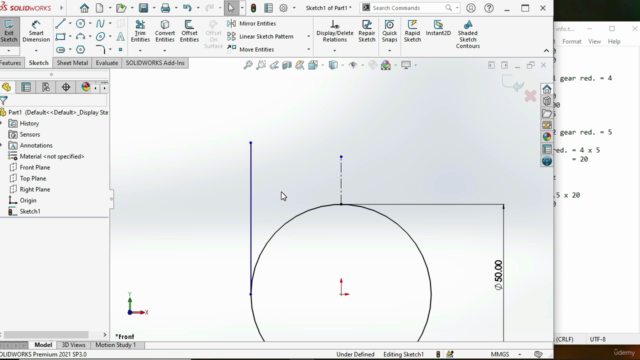This screenshot has height=360, width=640.
Task: Open File Properties list icon
Action: click(x=268, y=8)
